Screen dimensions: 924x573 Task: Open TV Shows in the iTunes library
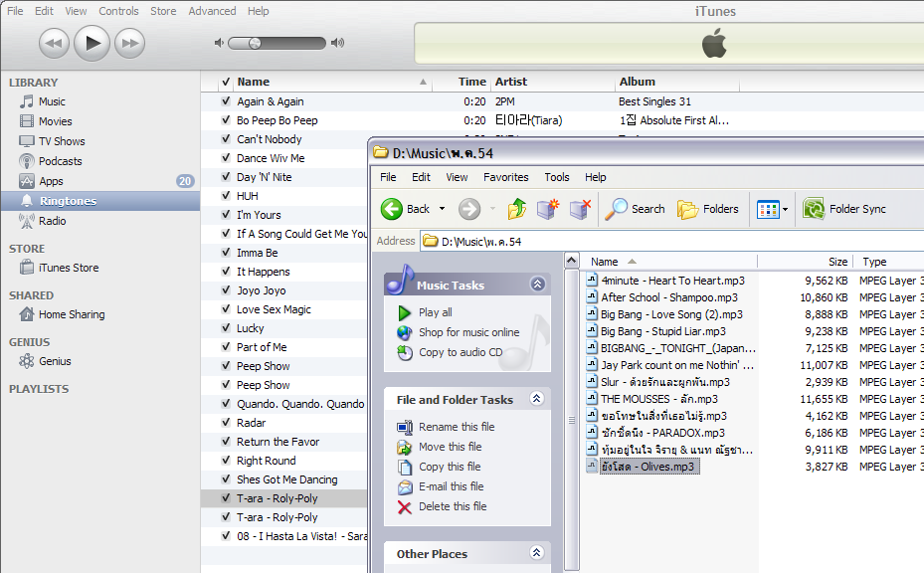tap(62, 141)
